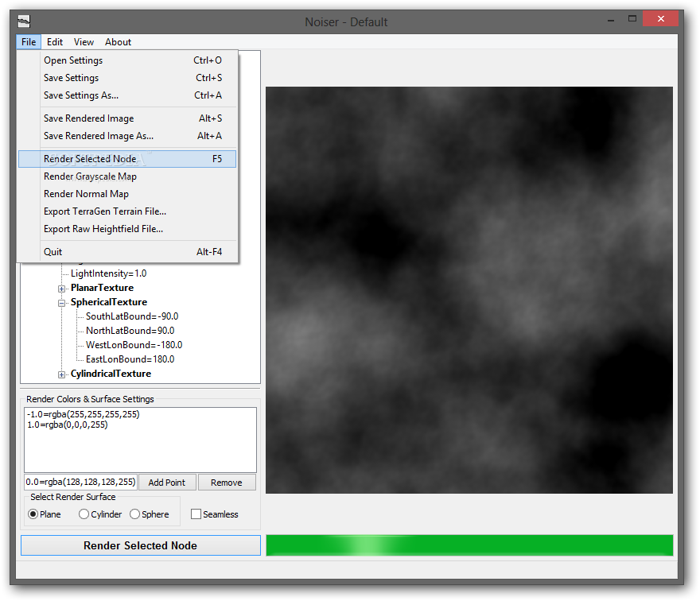Minimize the Noiser window

click(x=611, y=20)
